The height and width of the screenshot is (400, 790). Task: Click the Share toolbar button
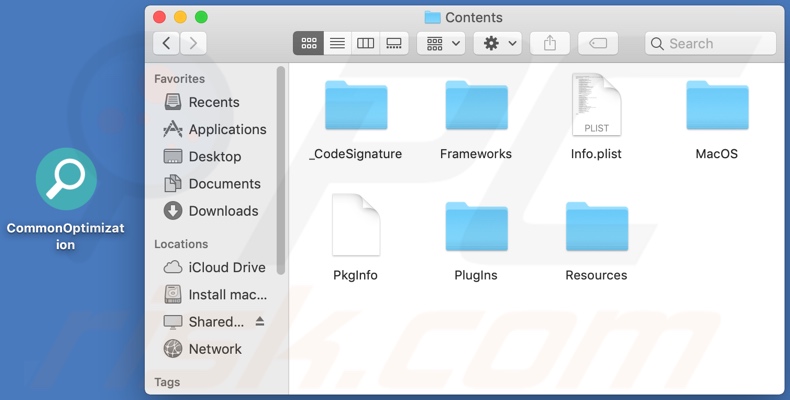pyautogui.click(x=549, y=43)
